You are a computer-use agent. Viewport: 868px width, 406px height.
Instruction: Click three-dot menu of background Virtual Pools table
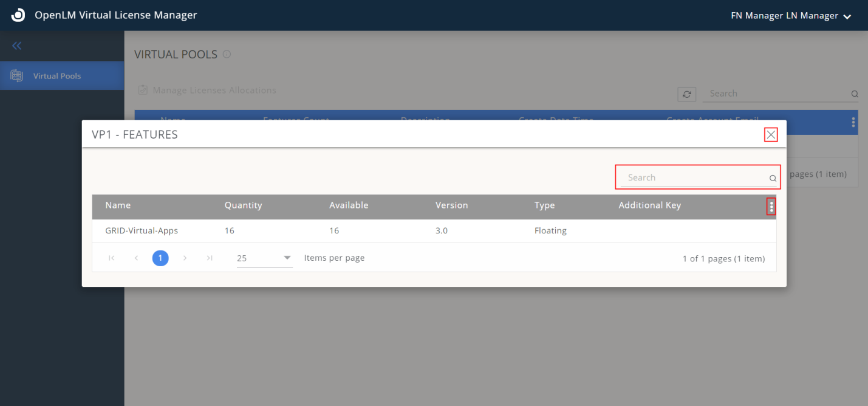coord(853,123)
